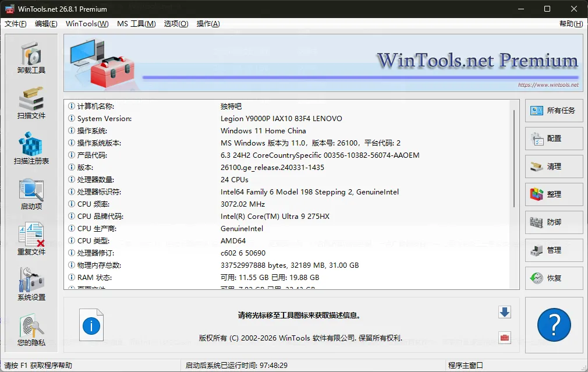The width and height of the screenshot is (588, 372).
Task: Open the MS 工具(M) menu
Action: [x=136, y=24]
